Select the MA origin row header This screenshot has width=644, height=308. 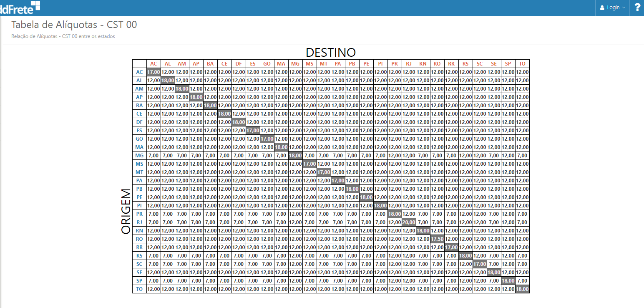(139, 147)
